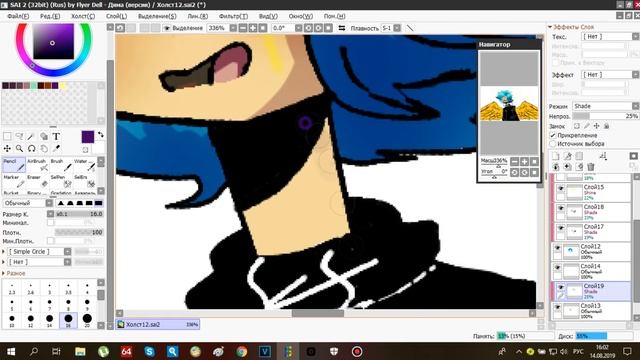
Task: Hide layer Слой13
Action: pyautogui.click(x=558, y=307)
